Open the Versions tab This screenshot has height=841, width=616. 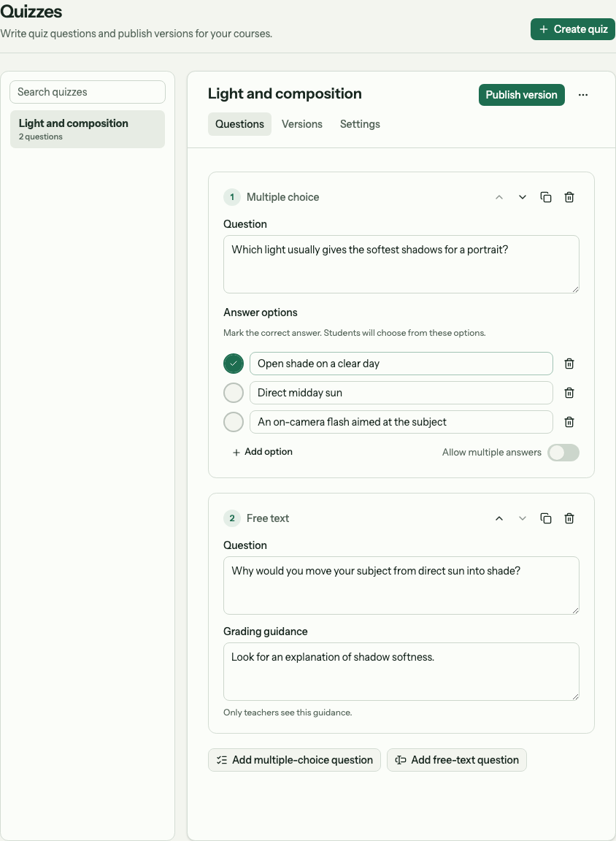tap(302, 124)
